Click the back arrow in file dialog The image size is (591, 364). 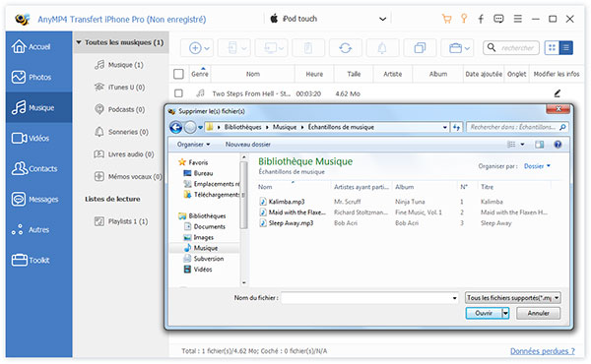tap(175, 127)
